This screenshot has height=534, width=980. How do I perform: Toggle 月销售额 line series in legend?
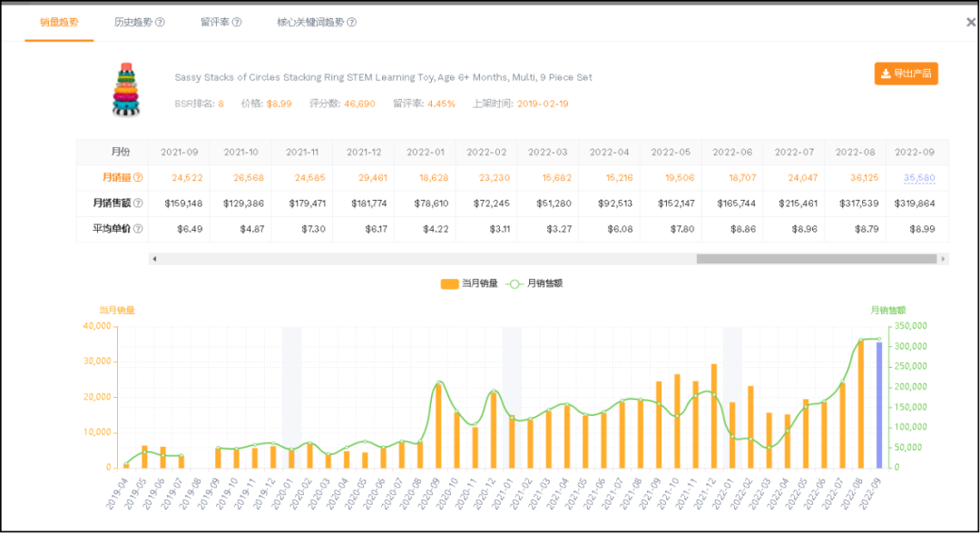click(535, 283)
